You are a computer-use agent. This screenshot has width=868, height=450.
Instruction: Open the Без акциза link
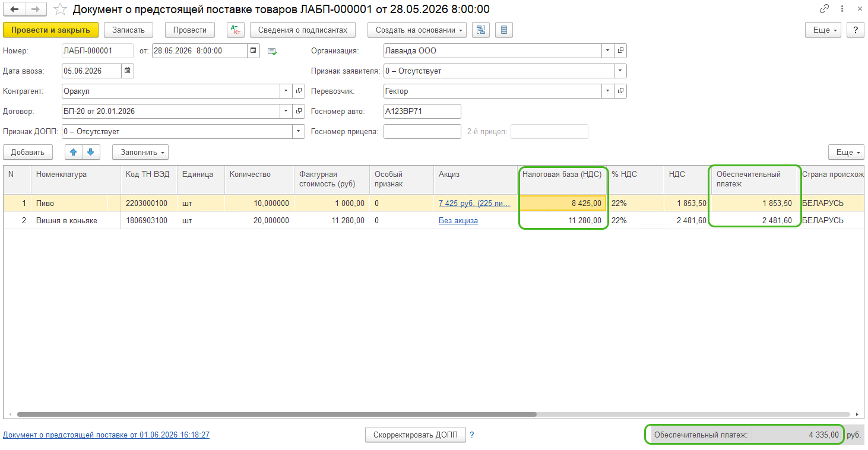458,221
